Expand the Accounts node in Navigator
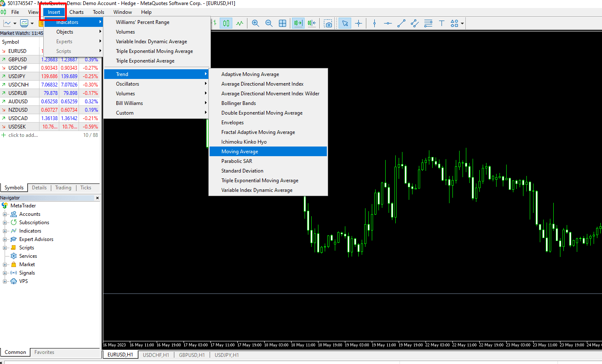The image size is (602, 364). (5, 214)
